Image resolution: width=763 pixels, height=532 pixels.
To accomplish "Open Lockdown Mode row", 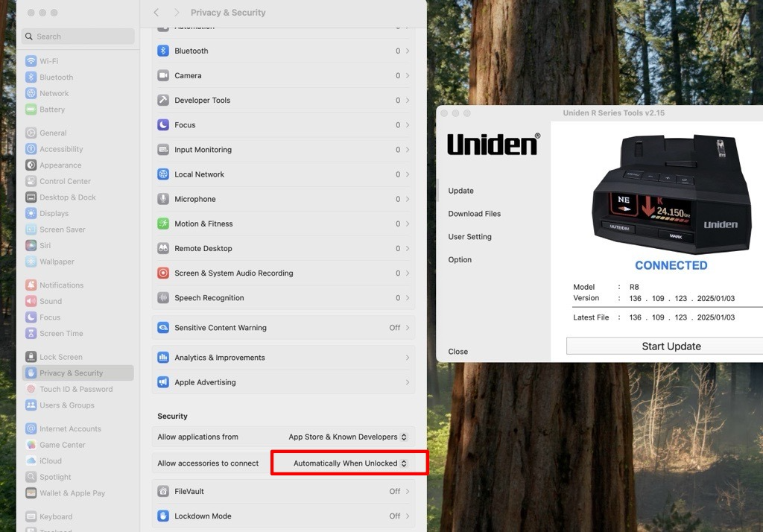I will (284, 516).
